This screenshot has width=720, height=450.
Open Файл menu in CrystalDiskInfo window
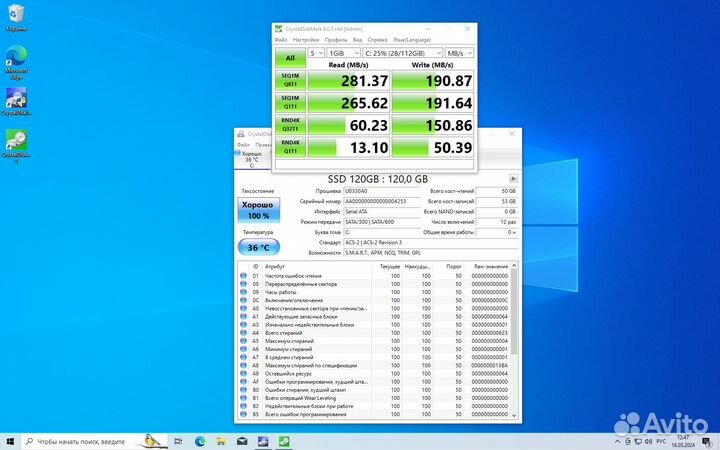click(243, 145)
